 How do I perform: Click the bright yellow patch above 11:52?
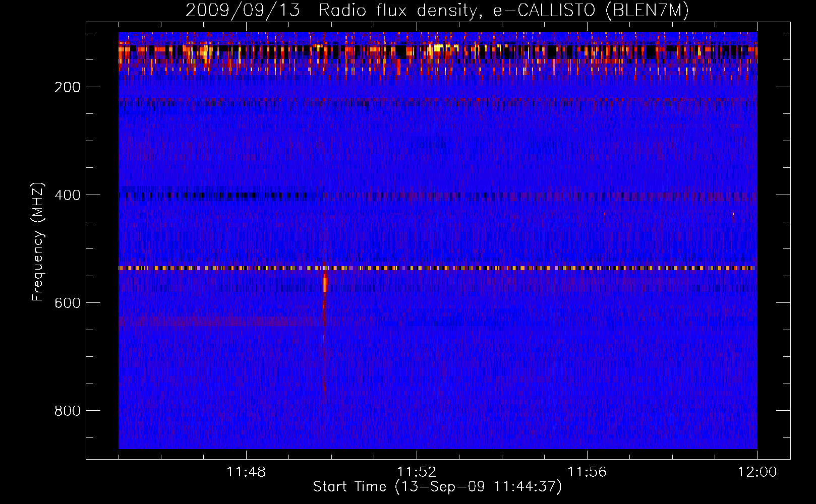pyautogui.click(x=440, y=48)
